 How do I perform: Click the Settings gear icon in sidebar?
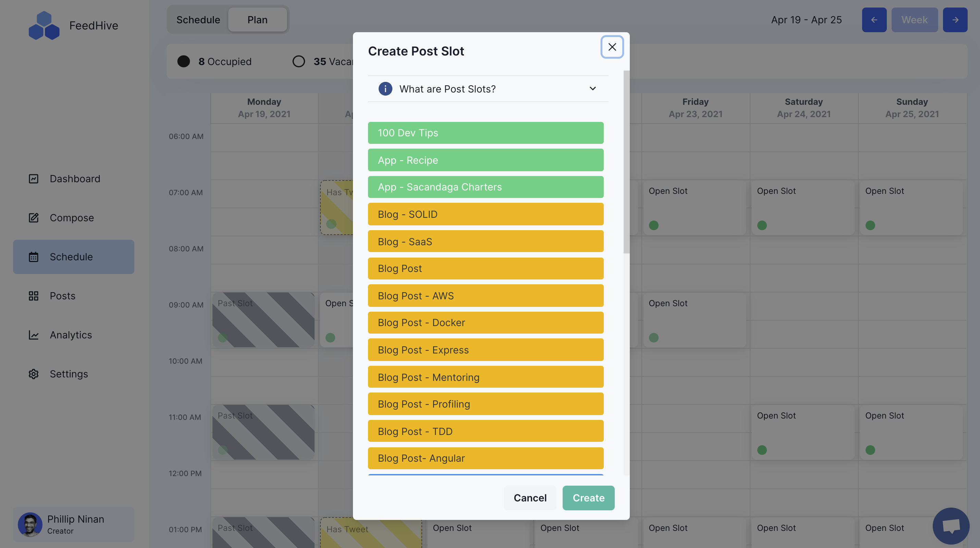point(34,374)
